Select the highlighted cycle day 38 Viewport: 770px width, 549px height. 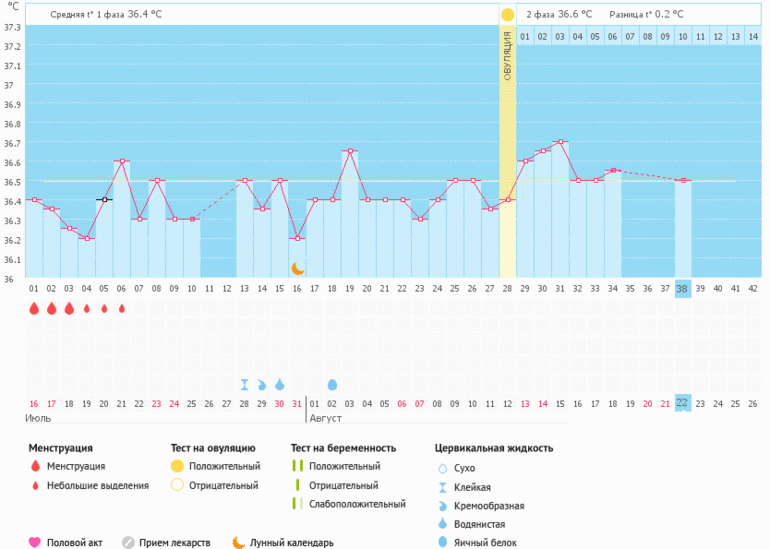[x=683, y=289]
